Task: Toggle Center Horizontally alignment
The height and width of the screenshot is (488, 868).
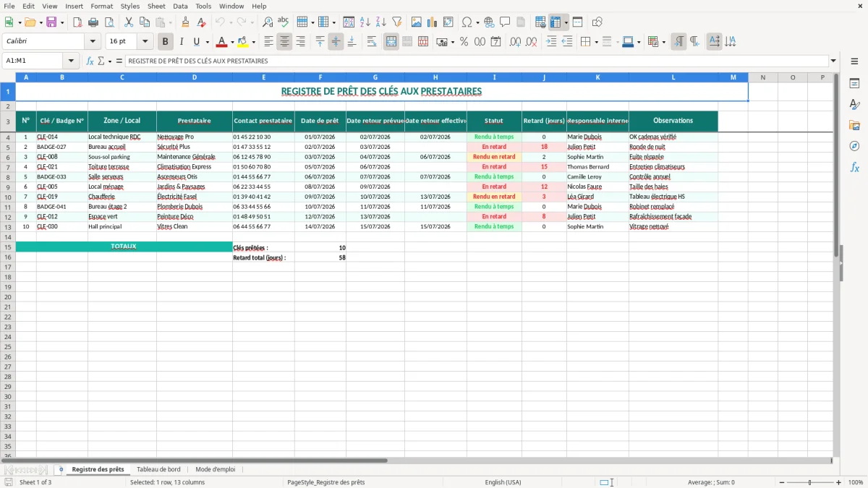Action: pos(284,42)
